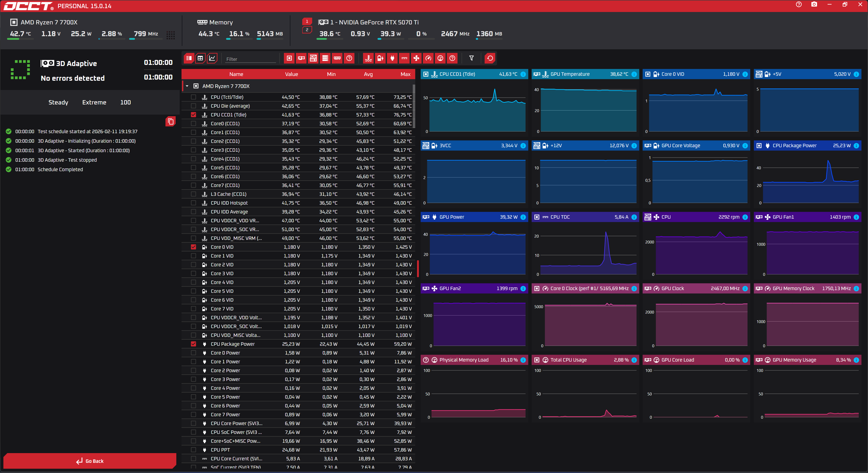
Task: Sort the table by the Avg column
Action: coord(368,74)
